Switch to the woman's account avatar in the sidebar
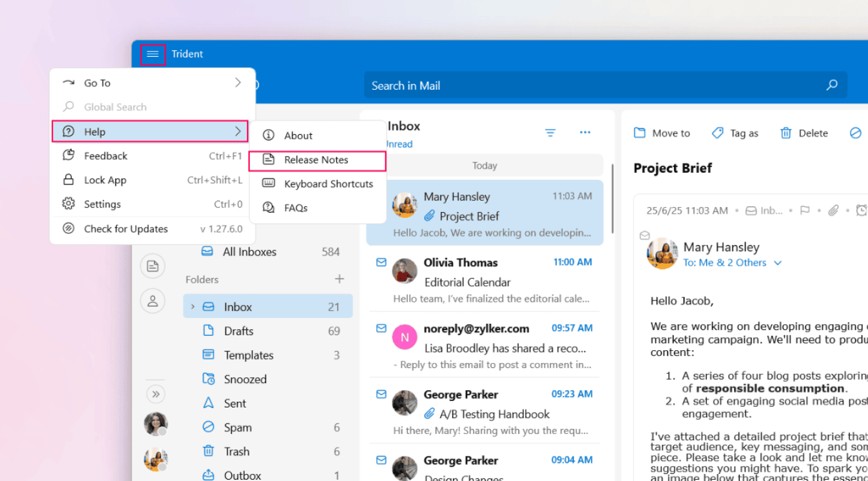Viewport: 868px width, 481px height. [156, 424]
